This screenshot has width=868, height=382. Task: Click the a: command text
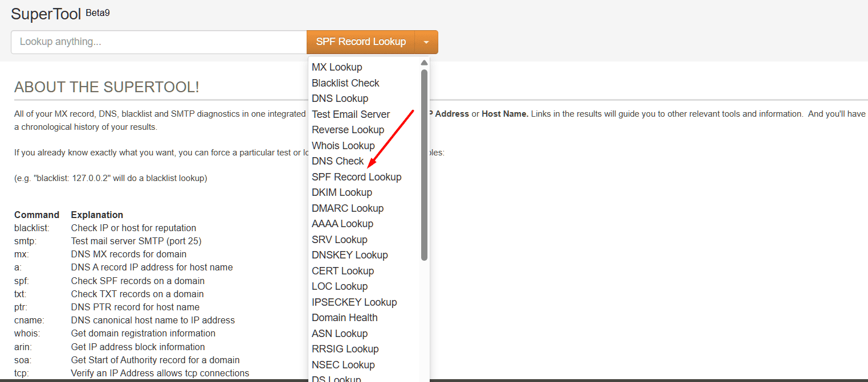click(x=18, y=267)
